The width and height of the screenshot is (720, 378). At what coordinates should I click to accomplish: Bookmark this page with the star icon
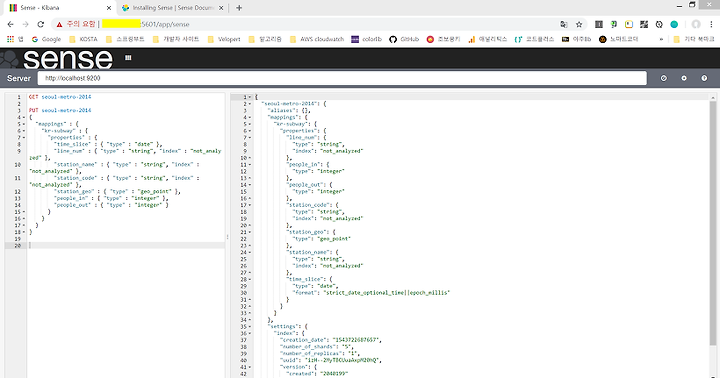(x=579, y=24)
